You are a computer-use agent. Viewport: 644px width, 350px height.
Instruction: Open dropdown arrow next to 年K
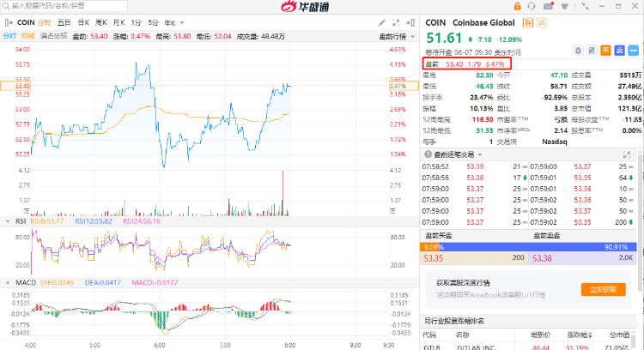[x=182, y=23]
